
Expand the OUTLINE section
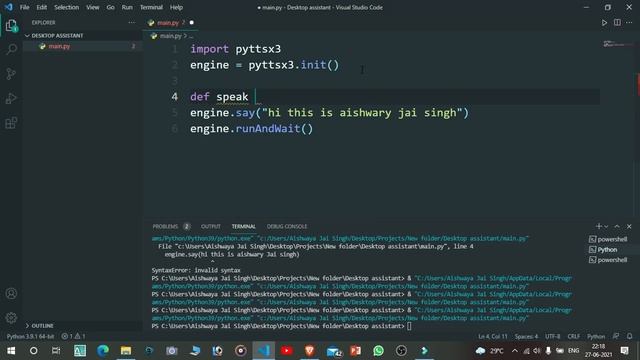82,326
